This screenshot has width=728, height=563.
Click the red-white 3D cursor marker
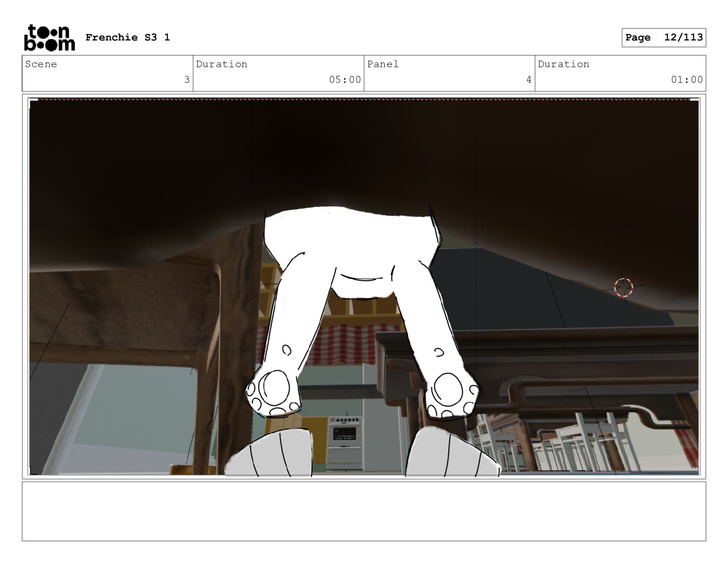point(624,287)
